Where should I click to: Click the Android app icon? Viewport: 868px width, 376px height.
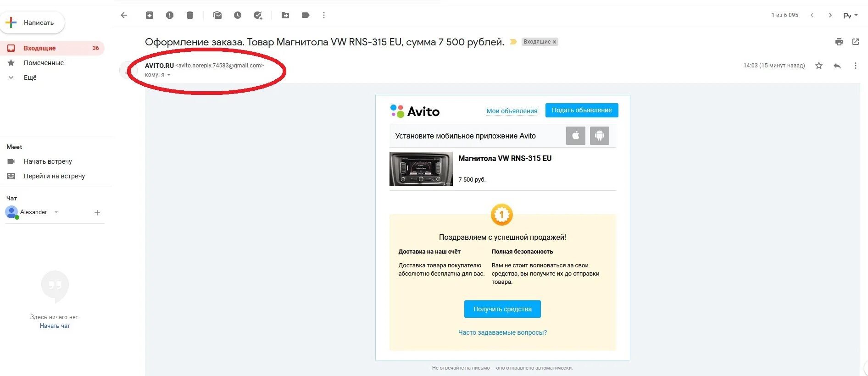click(x=600, y=136)
